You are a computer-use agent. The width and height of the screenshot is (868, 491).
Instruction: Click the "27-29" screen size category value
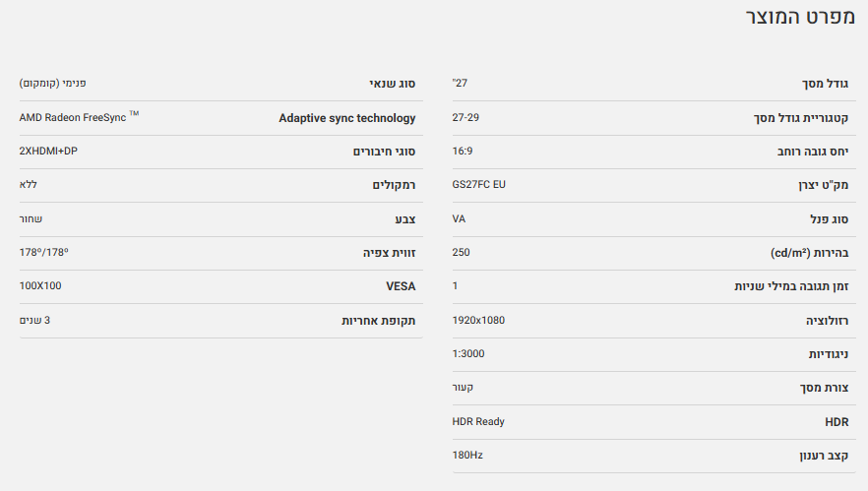[x=465, y=118]
